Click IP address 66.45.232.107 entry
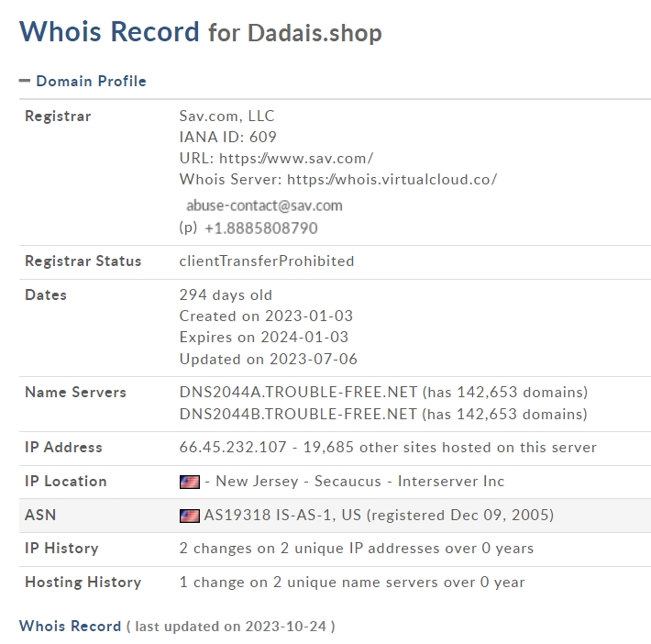651x644 pixels. [233, 448]
